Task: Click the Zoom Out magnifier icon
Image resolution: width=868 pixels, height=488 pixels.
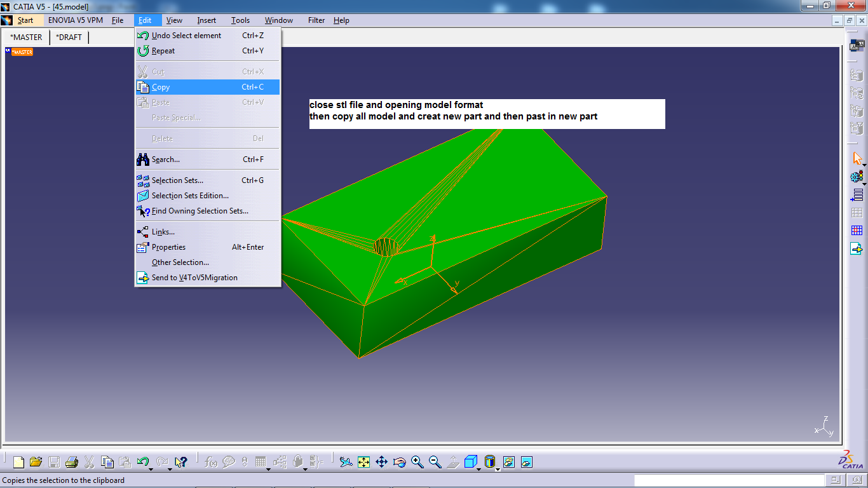Action: (435, 463)
